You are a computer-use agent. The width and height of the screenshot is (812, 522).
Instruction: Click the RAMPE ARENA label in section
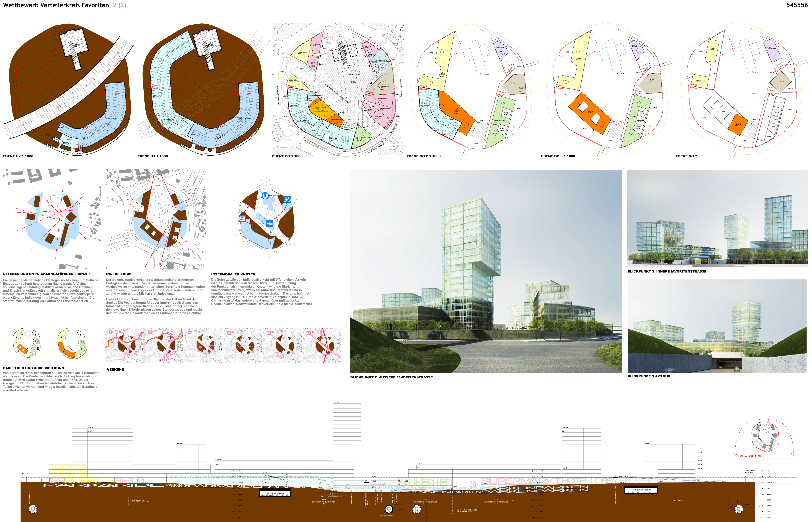(677, 500)
